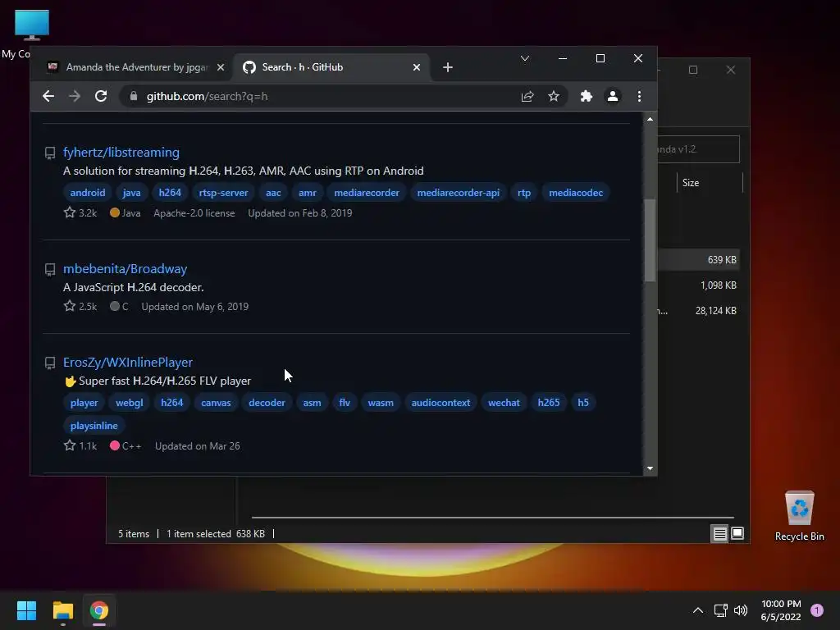Select the amr topic tag
The width and height of the screenshot is (840, 630).
point(307,193)
